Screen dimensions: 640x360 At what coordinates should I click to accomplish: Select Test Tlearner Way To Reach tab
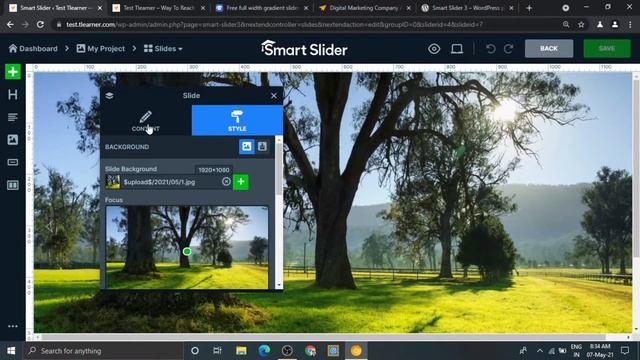point(159,8)
